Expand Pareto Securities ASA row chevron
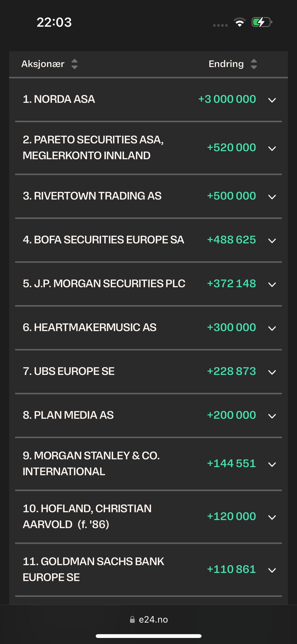This screenshot has width=297, height=644. [272, 148]
